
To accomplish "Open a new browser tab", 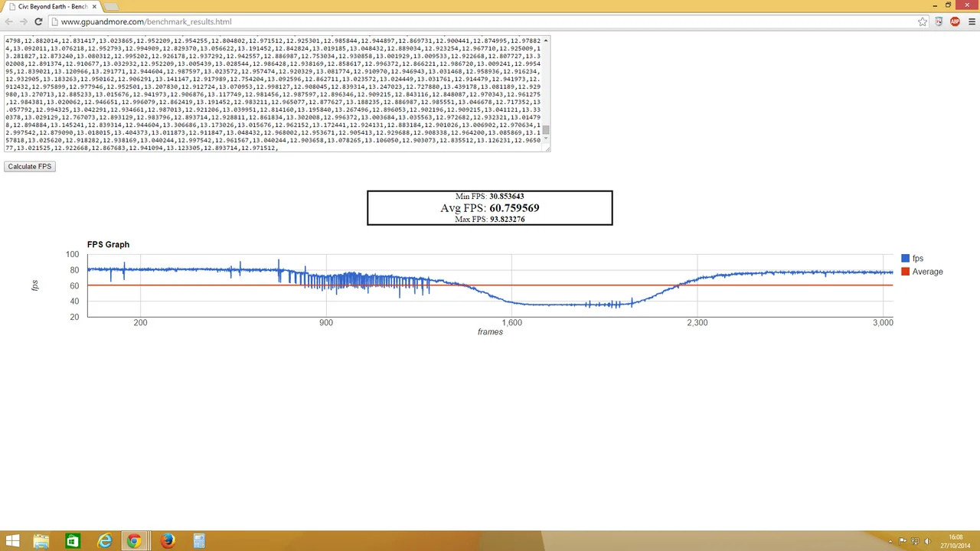I will pos(112,6).
